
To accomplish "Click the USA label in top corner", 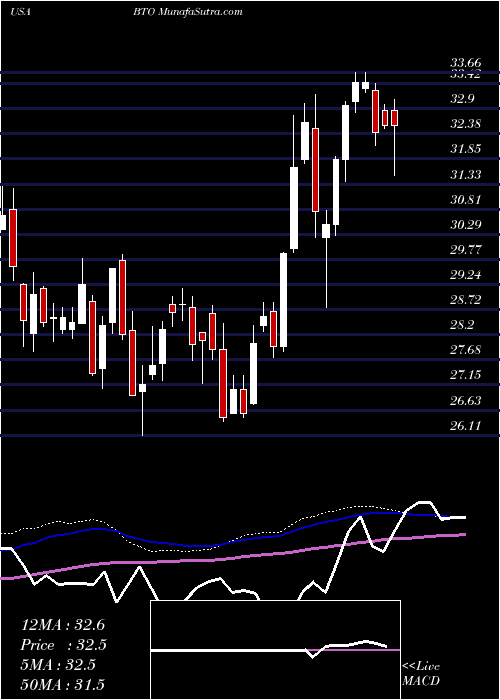I will pos(21,12).
